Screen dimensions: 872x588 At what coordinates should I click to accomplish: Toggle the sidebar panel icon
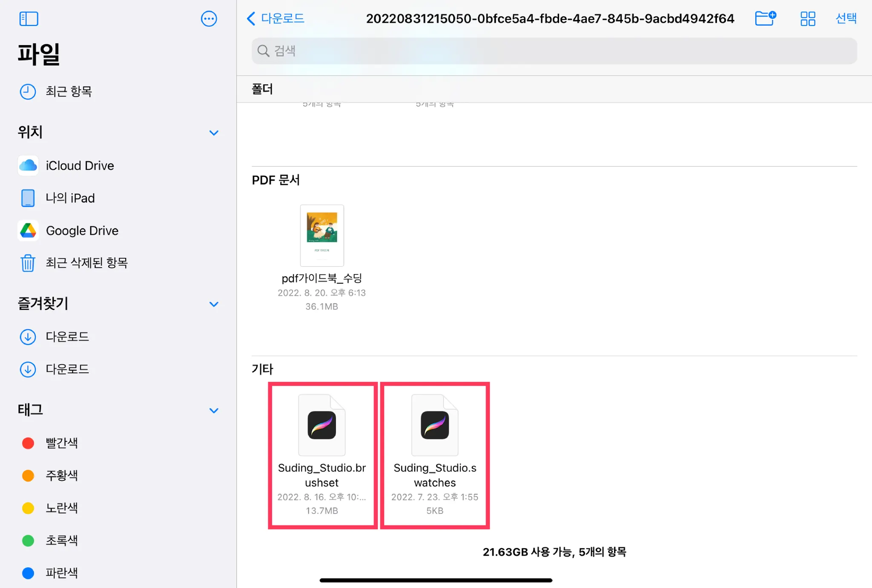click(x=29, y=19)
